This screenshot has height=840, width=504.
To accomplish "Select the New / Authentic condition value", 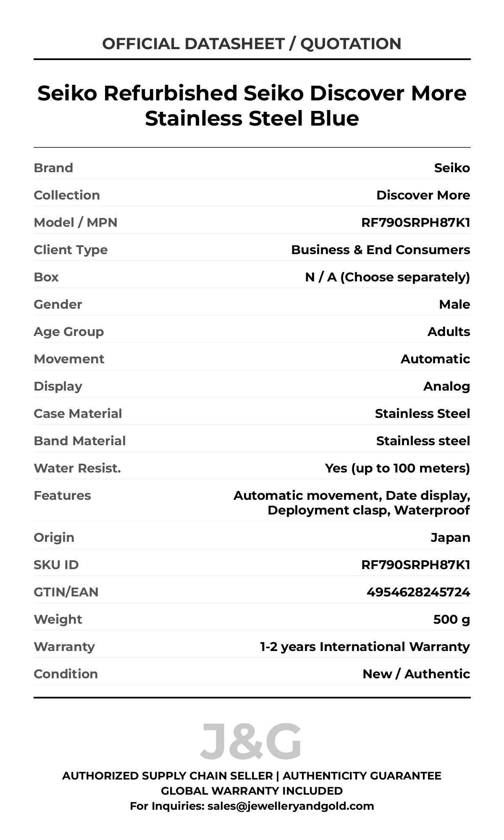I will click(416, 674).
